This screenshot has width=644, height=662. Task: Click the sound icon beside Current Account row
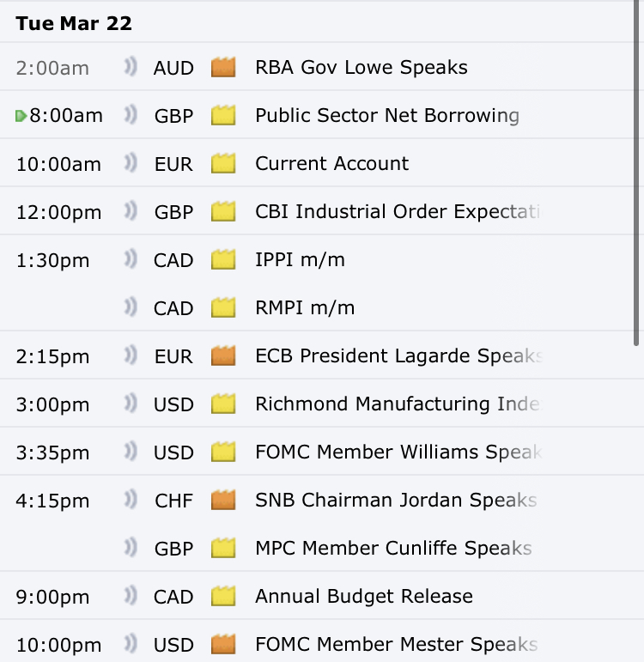coord(131,163)
